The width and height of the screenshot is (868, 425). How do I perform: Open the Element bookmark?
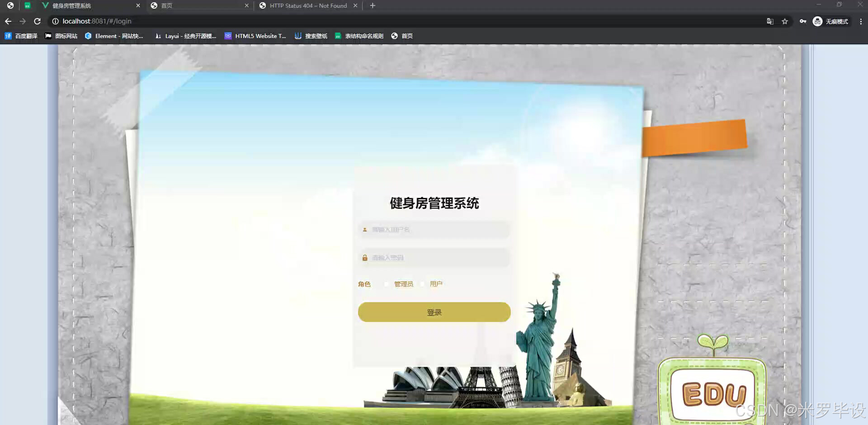[114, 36]
